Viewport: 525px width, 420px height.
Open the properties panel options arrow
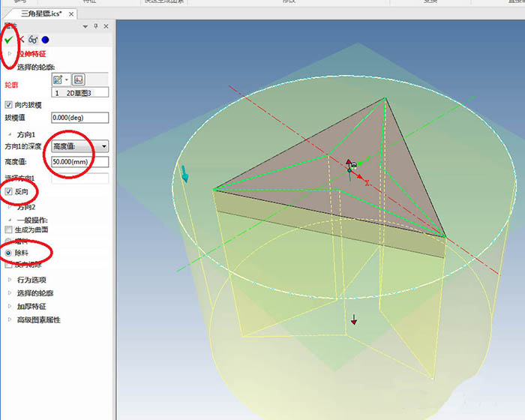coord(85,26)
